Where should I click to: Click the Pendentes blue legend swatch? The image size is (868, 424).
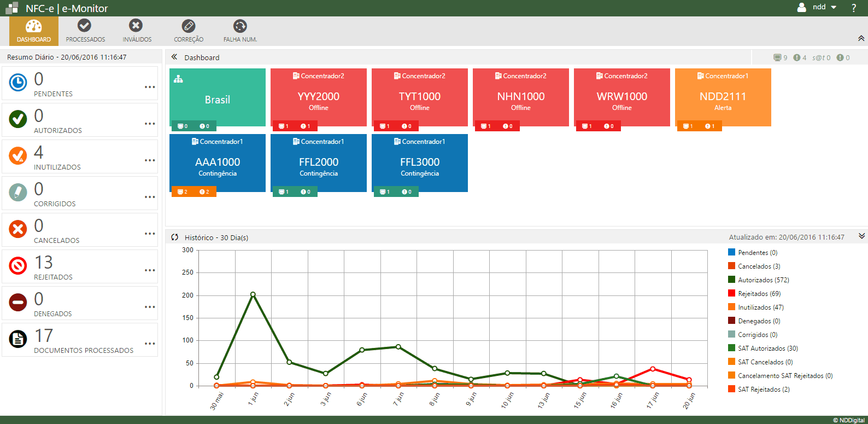[x=731, y=252]
